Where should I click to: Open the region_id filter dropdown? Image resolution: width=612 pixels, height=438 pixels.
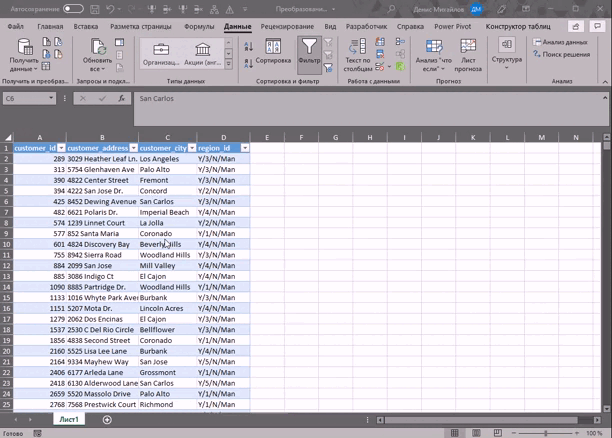coord(245,148)
